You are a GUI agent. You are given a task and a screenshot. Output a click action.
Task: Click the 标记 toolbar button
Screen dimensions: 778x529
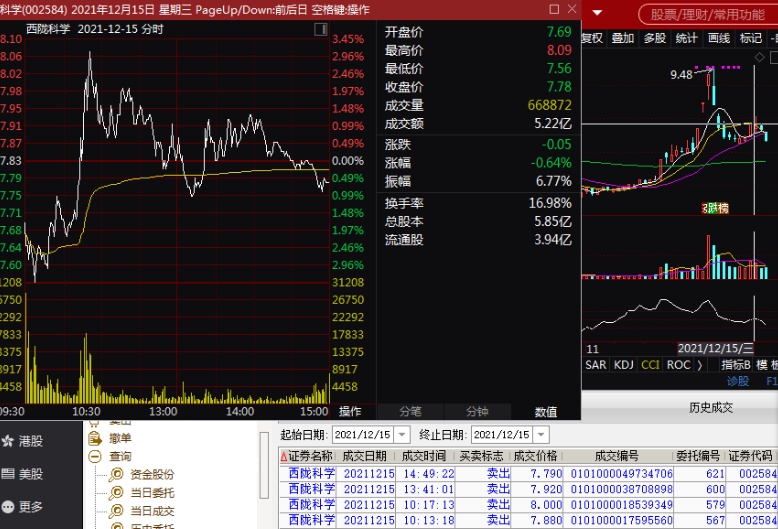point(751,38)
